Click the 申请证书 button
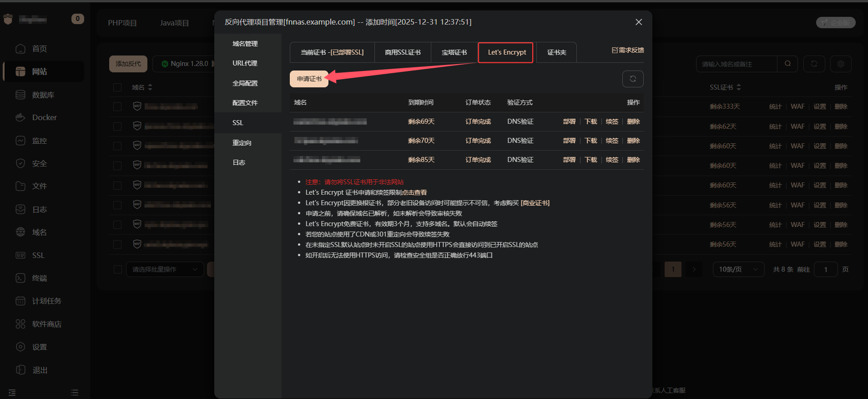The image size is (868, 399). click(x=309, y=79)
